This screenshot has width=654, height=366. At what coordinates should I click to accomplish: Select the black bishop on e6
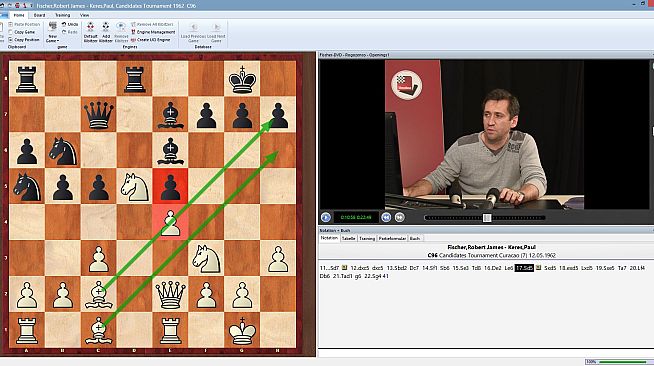[x=171, y=150]
